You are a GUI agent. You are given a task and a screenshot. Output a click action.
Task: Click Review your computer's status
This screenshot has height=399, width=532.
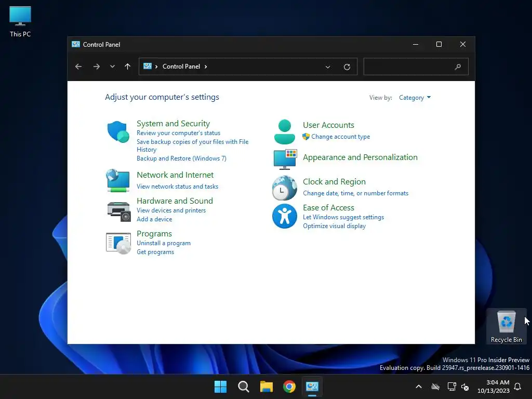tap(179, 133)
